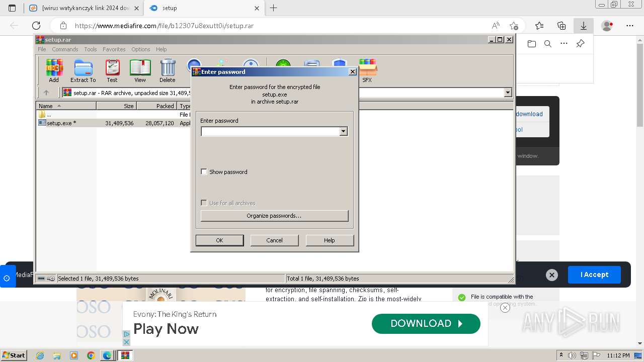Open Edge Settings and more menu
644x362 pixels.
point(630,26)
